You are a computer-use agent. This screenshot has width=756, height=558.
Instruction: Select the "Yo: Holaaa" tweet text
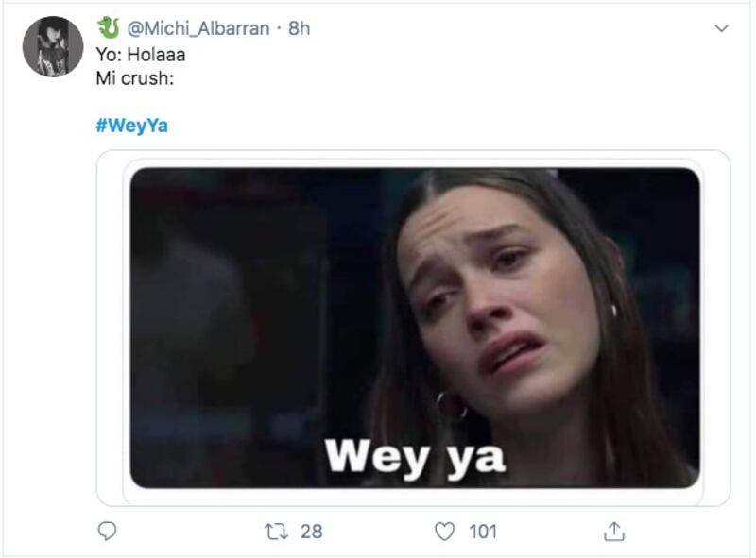141,55
